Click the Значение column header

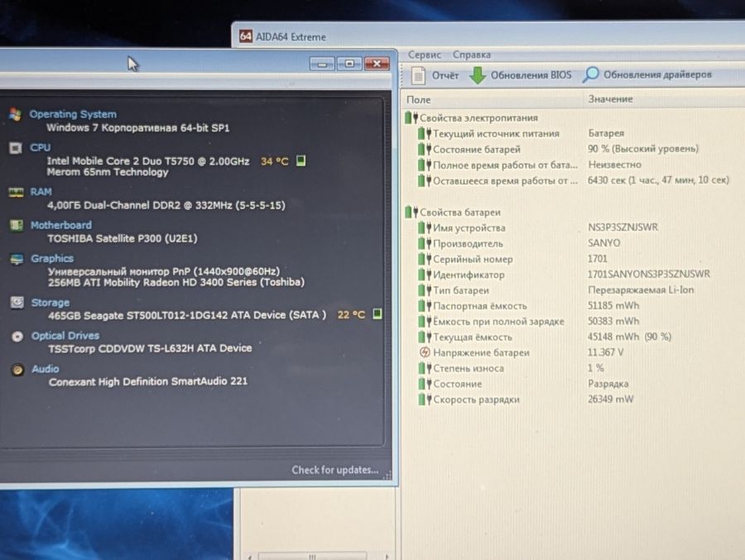(611, 99)
